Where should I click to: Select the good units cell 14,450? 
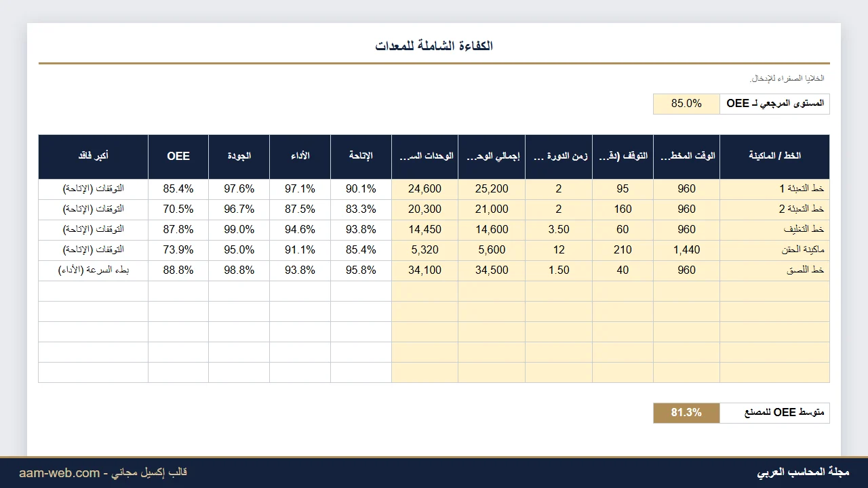coord(425,230)
